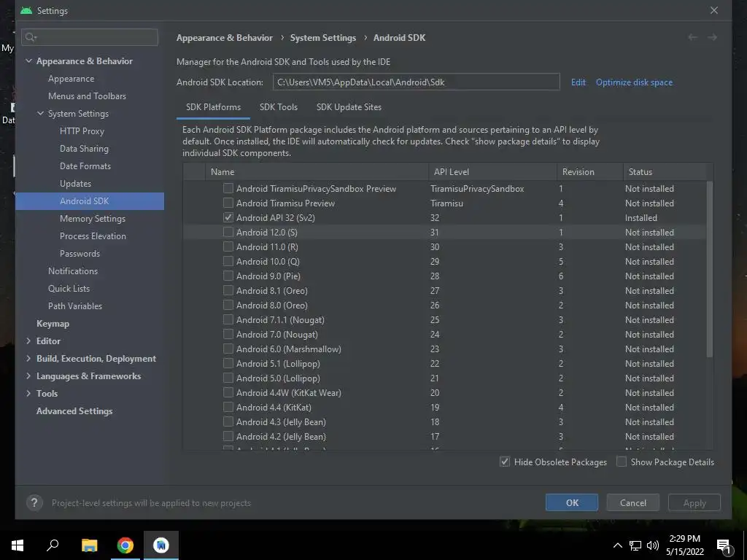This screenshot has width=747, height=560.
Task: Expand the Editor section
Action: click(28, 341)
